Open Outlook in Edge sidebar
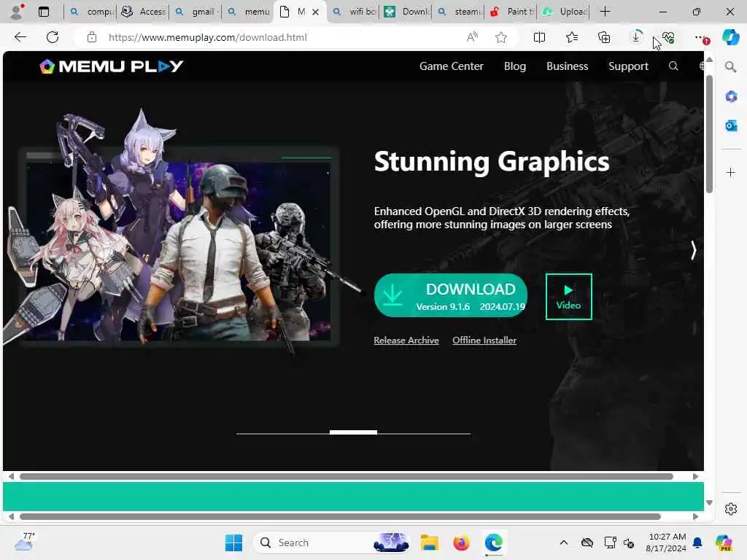Screen dimensions: 747x560 click(x=731, y=125)
